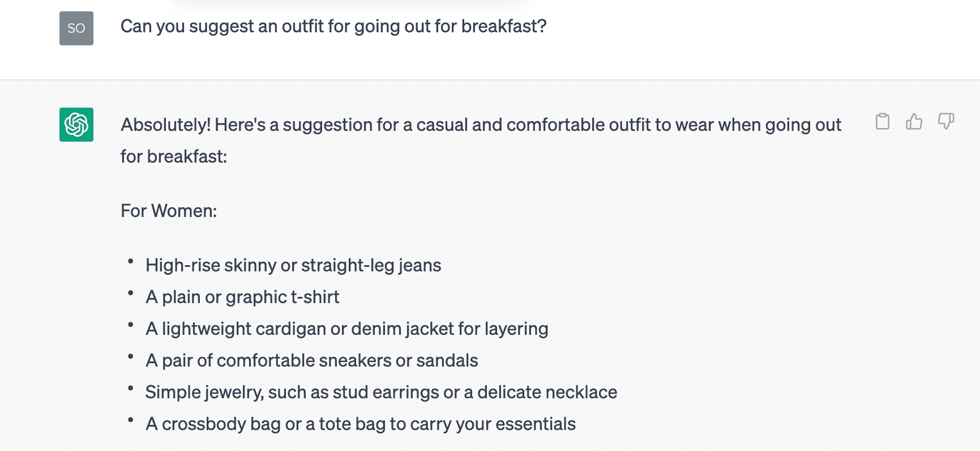The width and height of the screenshot is (980, 451).
Task: Click the crossbody bag or tote bag item
Action: coord(361,424)
